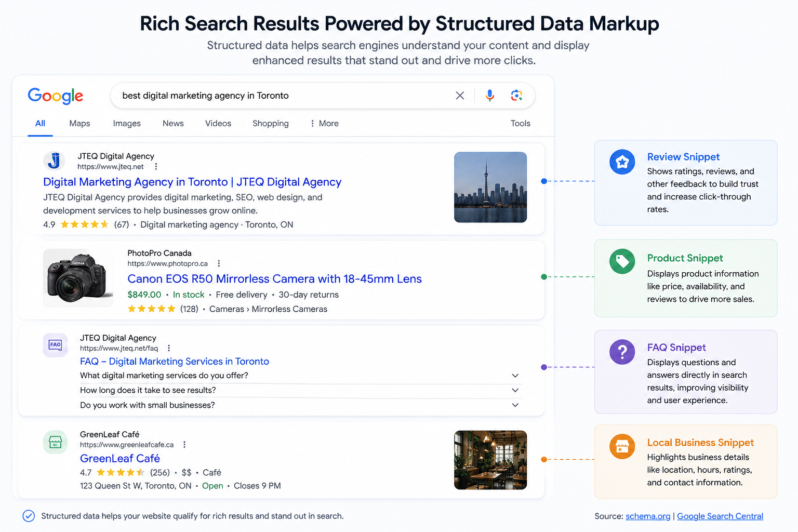Viewport: 798px width, 532px height.
Task: Click the 'FAQ Snippet' heading
Action: click(676, 348)
